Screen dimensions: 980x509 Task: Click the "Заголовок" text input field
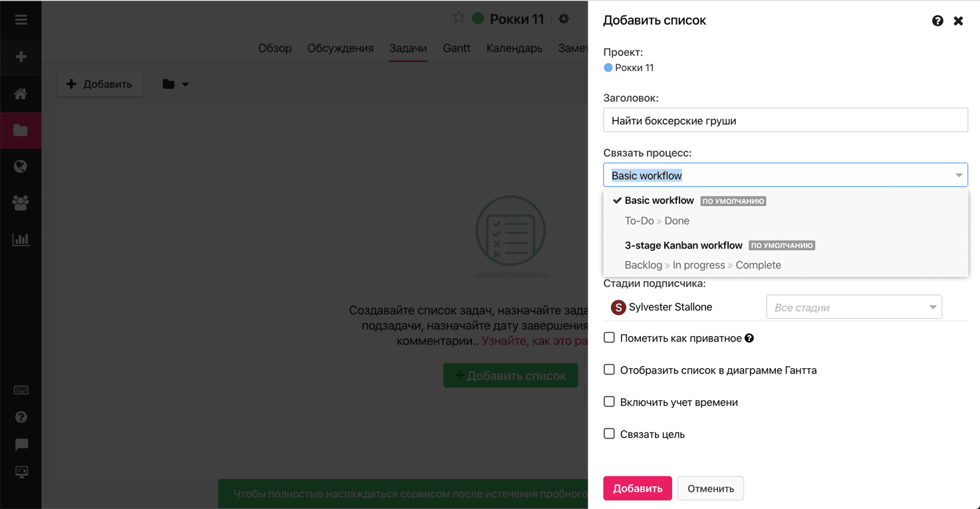[x=785, y=120]
